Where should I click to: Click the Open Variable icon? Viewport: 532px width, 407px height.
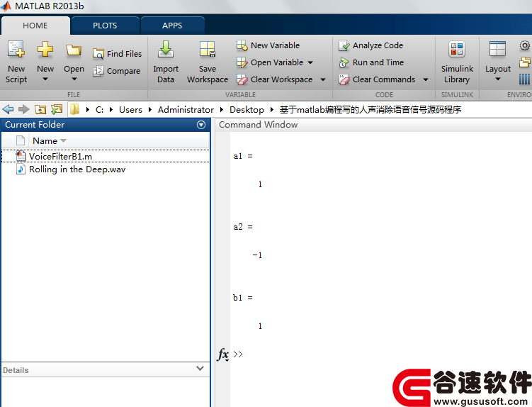point(242,62)
